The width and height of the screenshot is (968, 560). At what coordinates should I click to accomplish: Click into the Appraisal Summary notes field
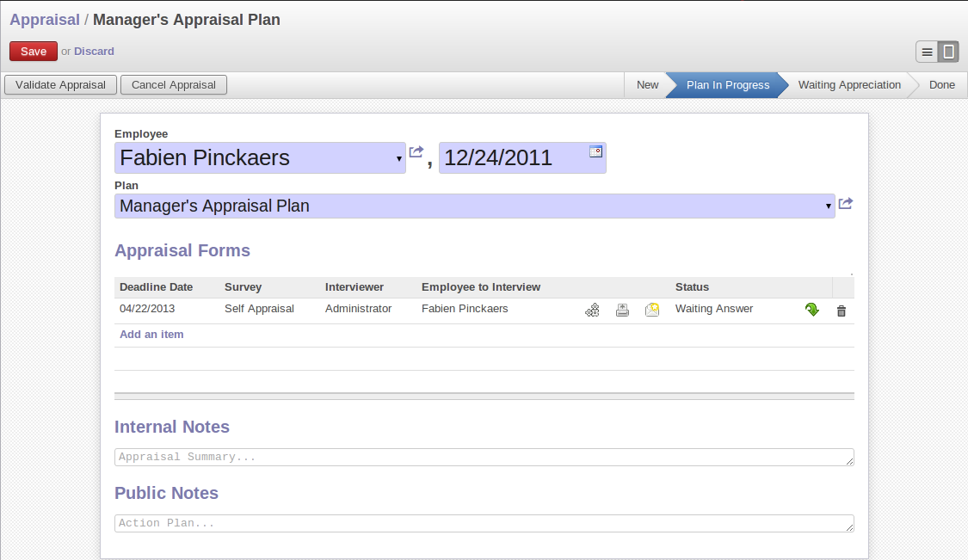(484, 457)
